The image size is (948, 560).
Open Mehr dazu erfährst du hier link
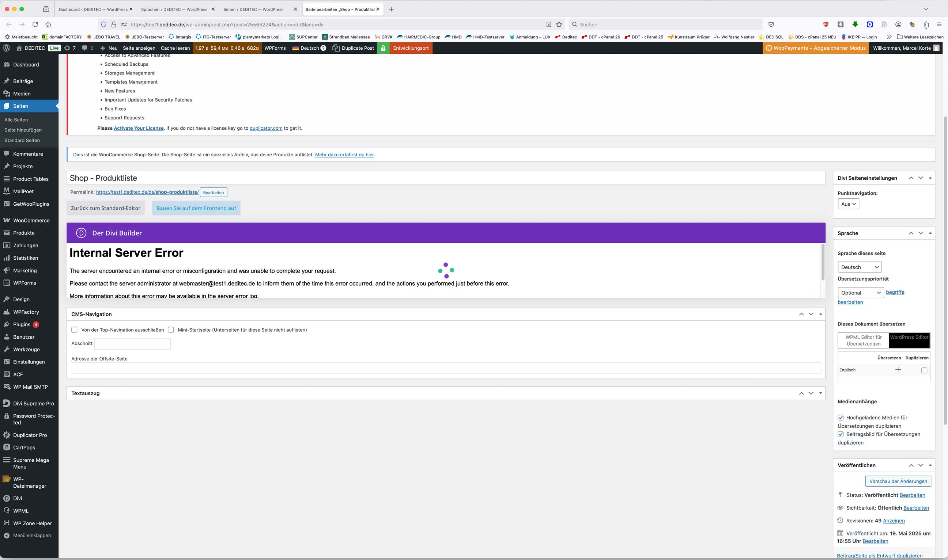[x=344, y=155]
